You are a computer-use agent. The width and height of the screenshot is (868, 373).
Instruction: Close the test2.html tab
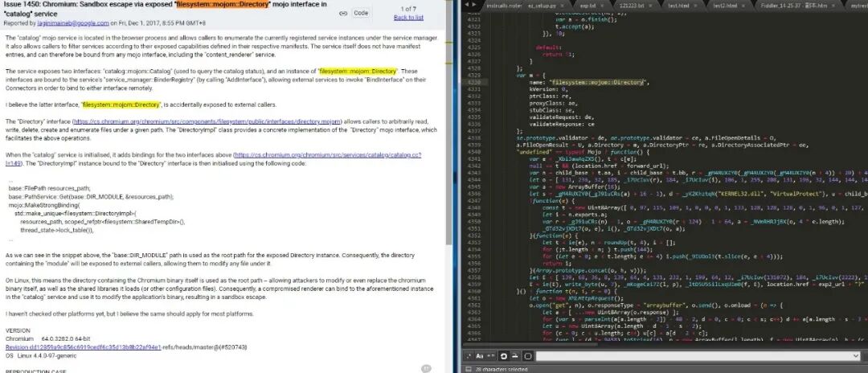pyautogui.click(x=743, y=6)
